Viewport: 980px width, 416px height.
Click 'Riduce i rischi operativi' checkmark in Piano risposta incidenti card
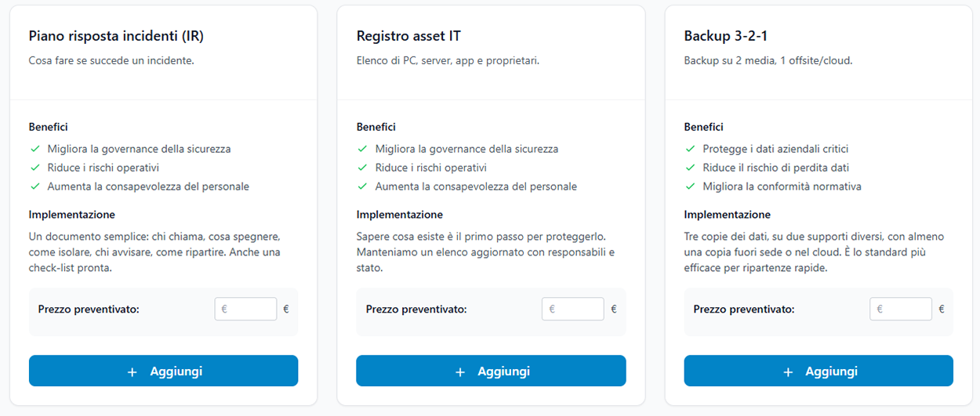pos(34,168)
